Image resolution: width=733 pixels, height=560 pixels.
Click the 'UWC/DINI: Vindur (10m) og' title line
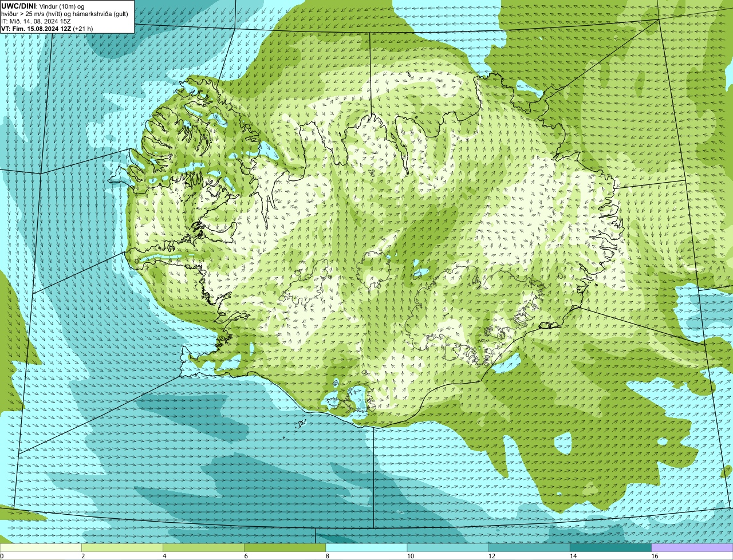pos(43,6)
